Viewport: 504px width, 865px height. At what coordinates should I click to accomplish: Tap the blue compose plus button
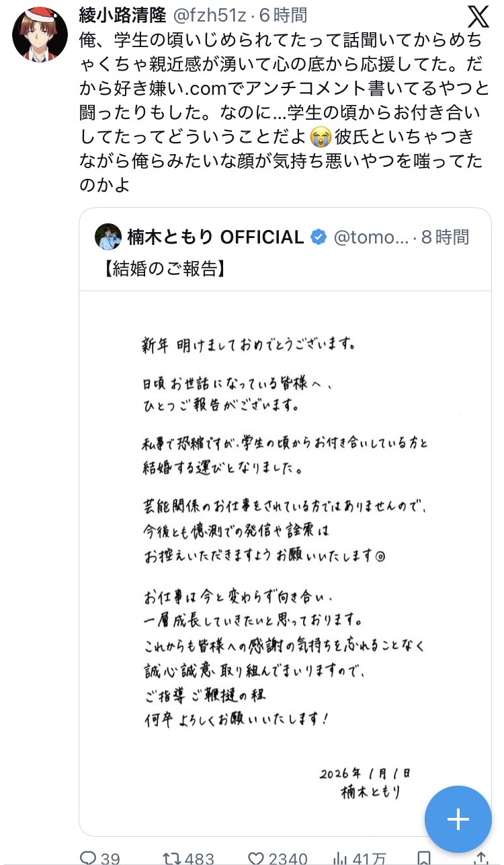pyautogui.click(x=458, y=819)
